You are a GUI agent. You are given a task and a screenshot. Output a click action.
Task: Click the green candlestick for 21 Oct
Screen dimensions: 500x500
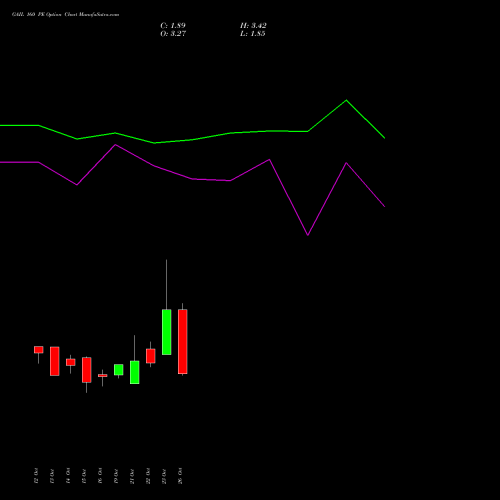click(135, 372)
